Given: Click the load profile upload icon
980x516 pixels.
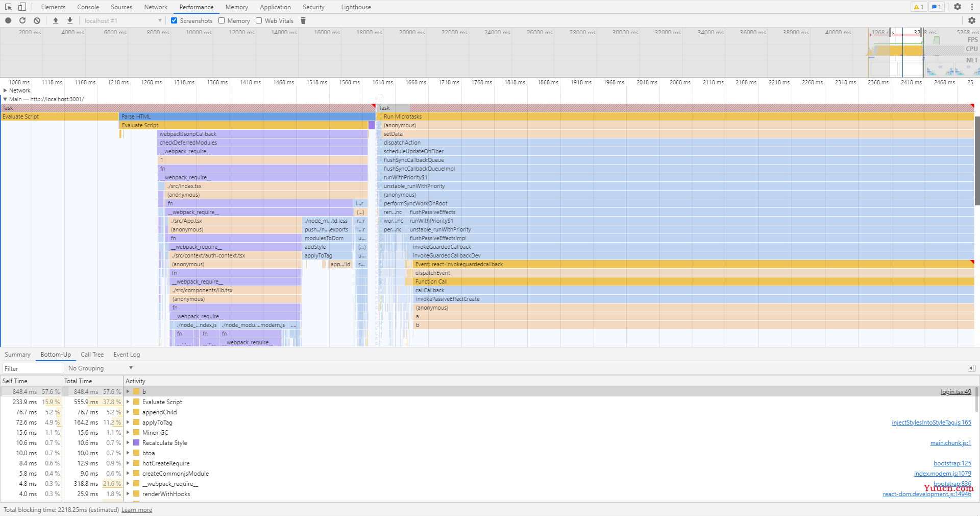Looking at the screenshot, I should click(x=56, y=20).
